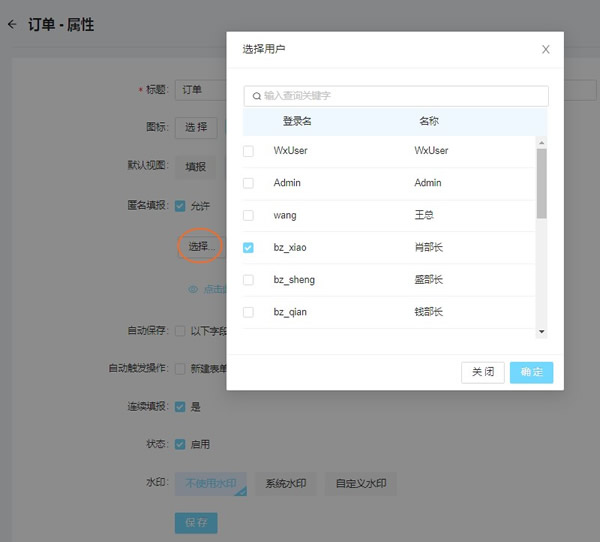Screen dimensions: 600x542
Task: Click the back arrow beside 订单 - 属性
Action: click(12, 25)
